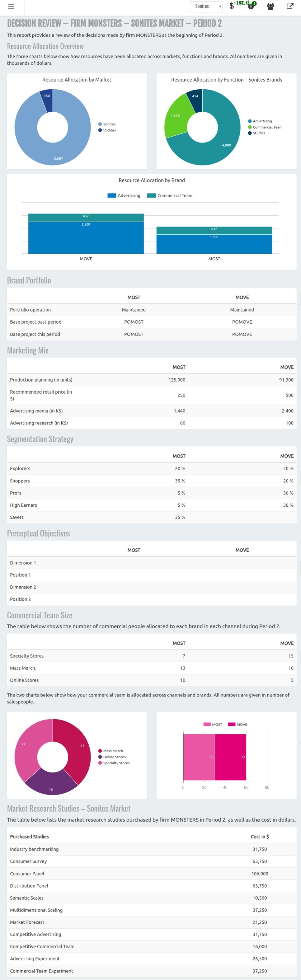Toggle the Sonites legend in market chart

(107, 124)
